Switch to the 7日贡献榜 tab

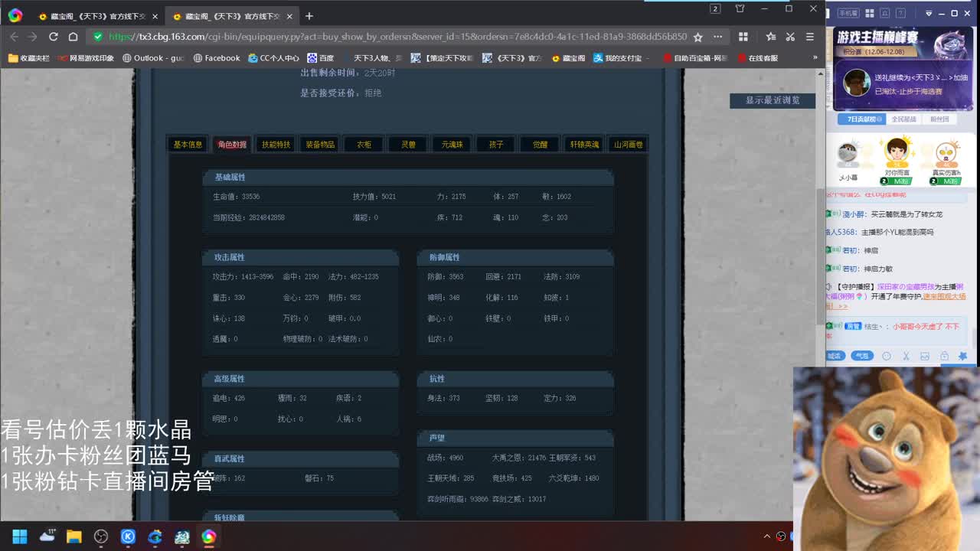[861, 119]
